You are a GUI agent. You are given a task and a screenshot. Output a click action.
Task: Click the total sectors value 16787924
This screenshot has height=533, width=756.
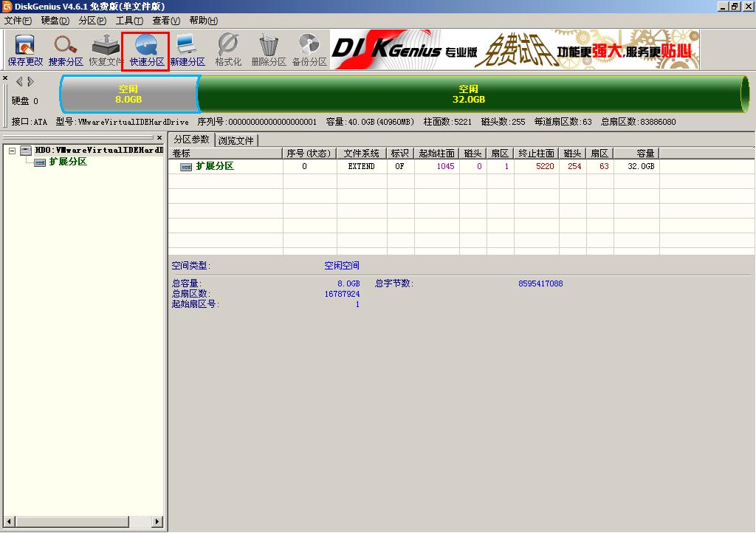(x=342, y=294)
